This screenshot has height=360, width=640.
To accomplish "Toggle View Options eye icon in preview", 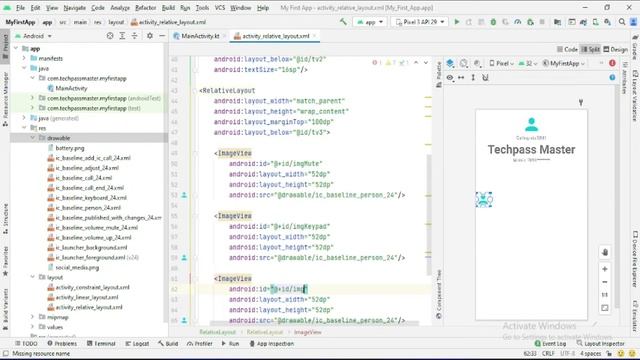I will click(450, 78).
